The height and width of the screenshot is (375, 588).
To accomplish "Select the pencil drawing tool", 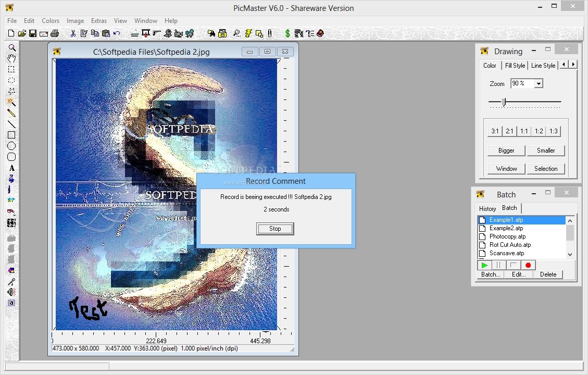I will [11, 113].
